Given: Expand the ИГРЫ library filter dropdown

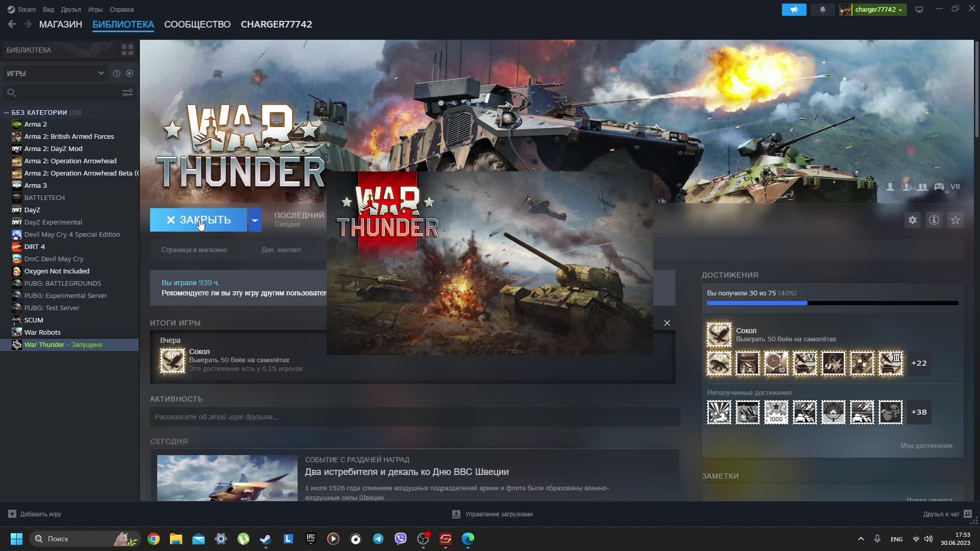Looking at the screenshot, I should pos(55,73).
